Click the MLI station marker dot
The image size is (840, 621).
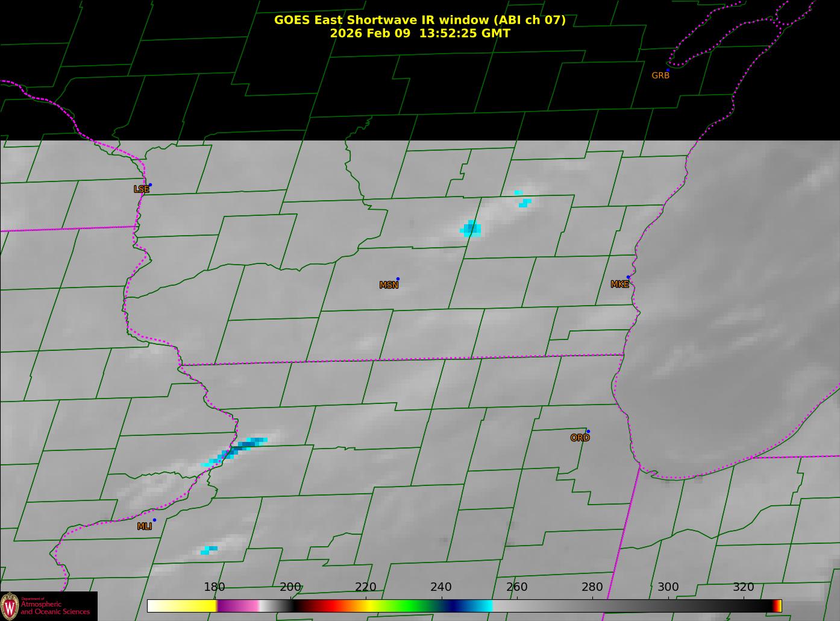[x=154, y=520]
